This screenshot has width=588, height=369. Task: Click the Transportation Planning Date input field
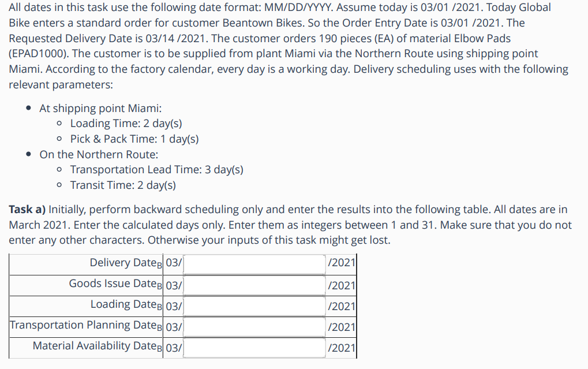[254, 326]
